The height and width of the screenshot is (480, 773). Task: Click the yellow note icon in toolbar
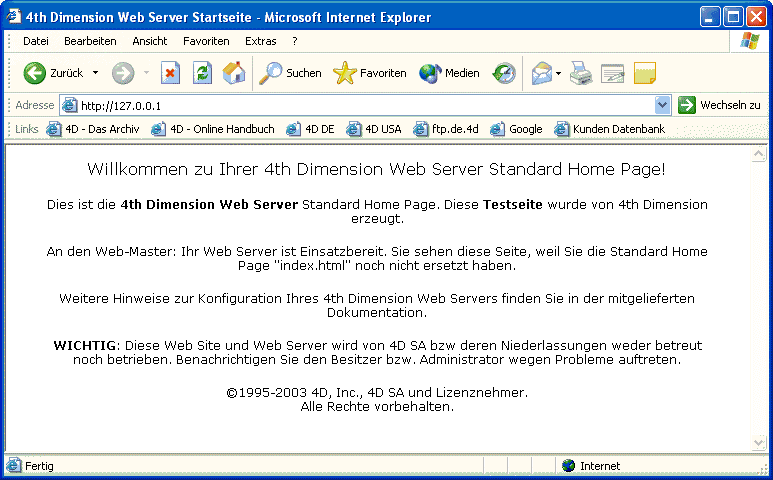[644, 73]
